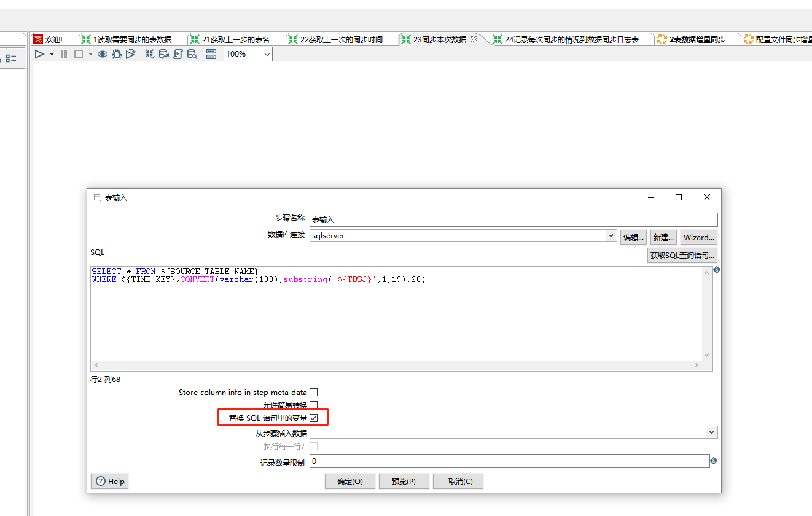
Task: Maximize the 表输入 dialog
Action: pos(679,197)
